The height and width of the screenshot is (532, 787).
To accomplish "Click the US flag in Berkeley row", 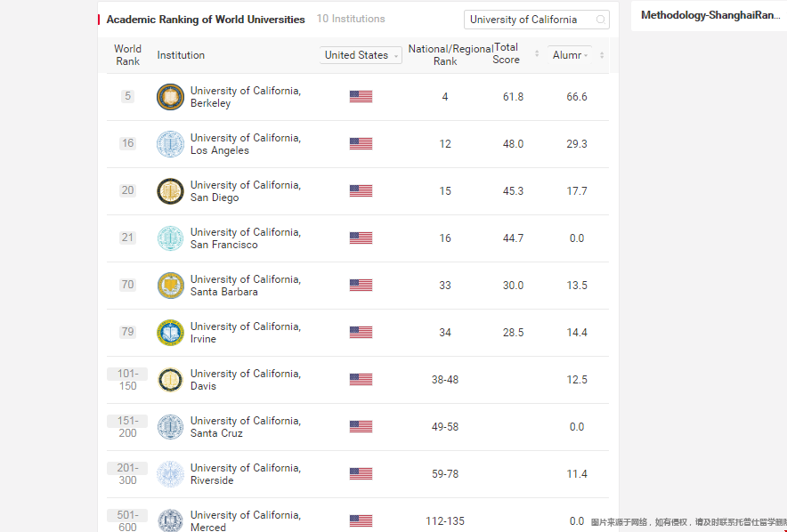I will pos(361,97).
